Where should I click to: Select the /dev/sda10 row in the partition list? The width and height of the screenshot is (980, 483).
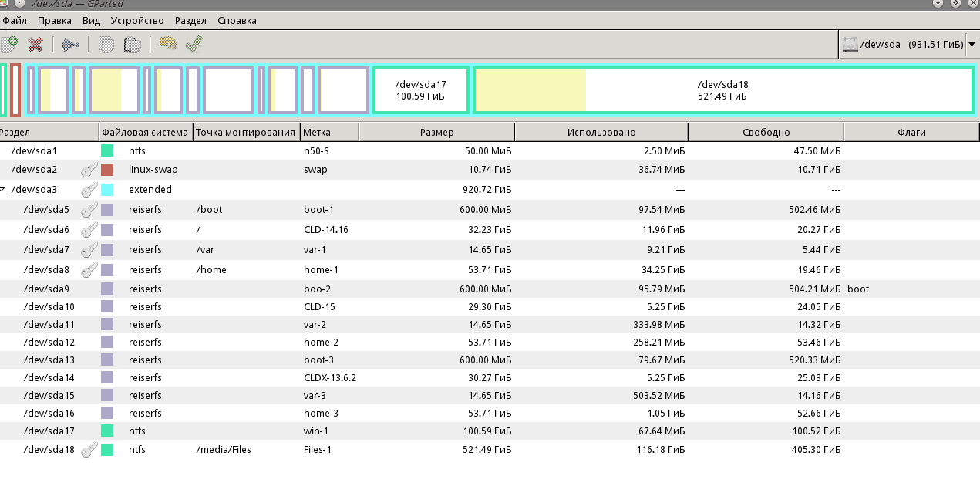coord(490,306)
